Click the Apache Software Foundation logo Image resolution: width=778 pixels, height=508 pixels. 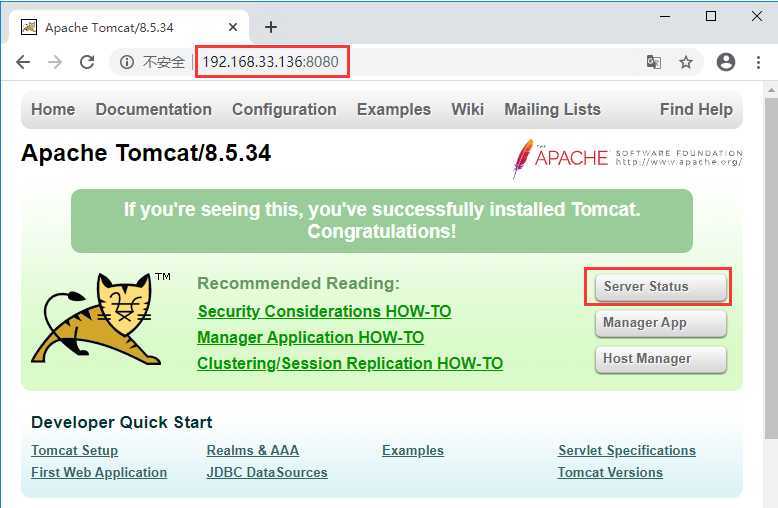[627, 159]
